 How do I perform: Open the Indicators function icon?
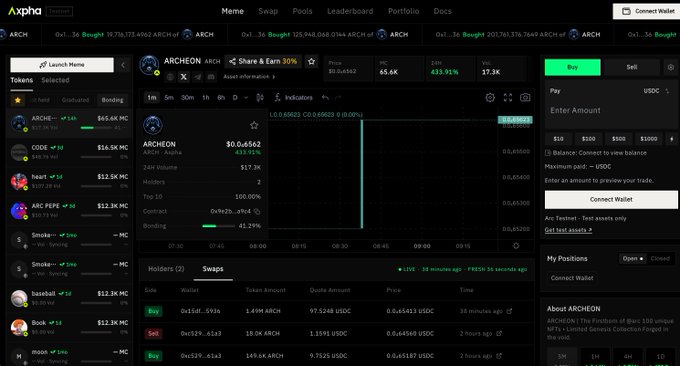coord(278,98)
